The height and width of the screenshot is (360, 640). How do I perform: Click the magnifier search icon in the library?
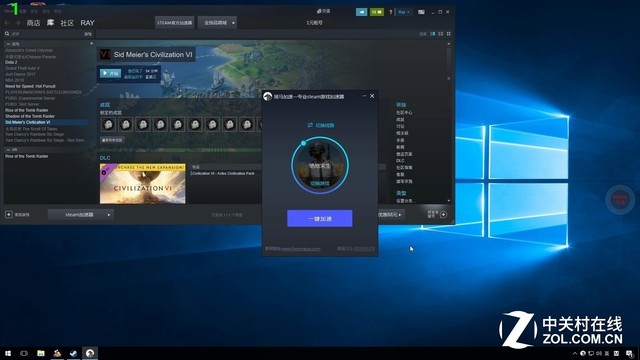coord(7,34)
